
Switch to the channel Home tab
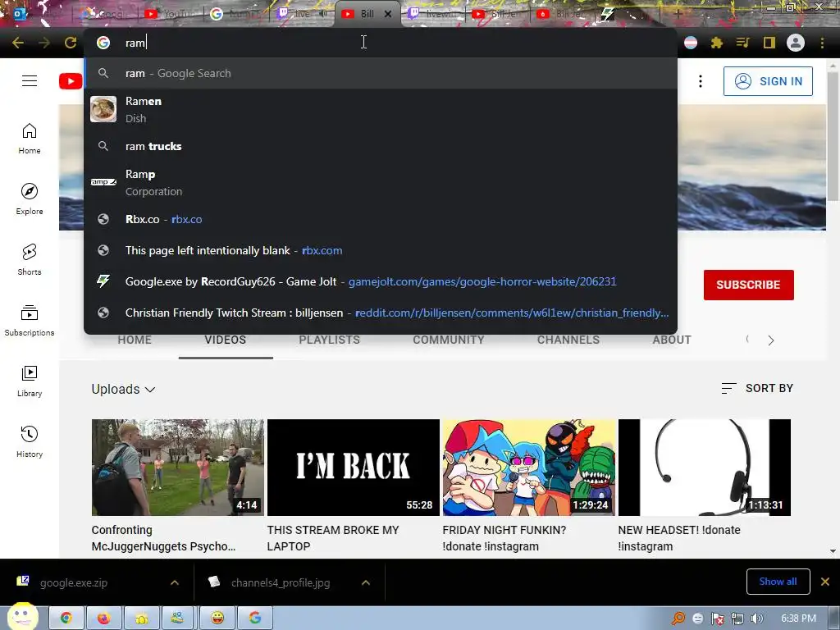click(x=135, y=340)
